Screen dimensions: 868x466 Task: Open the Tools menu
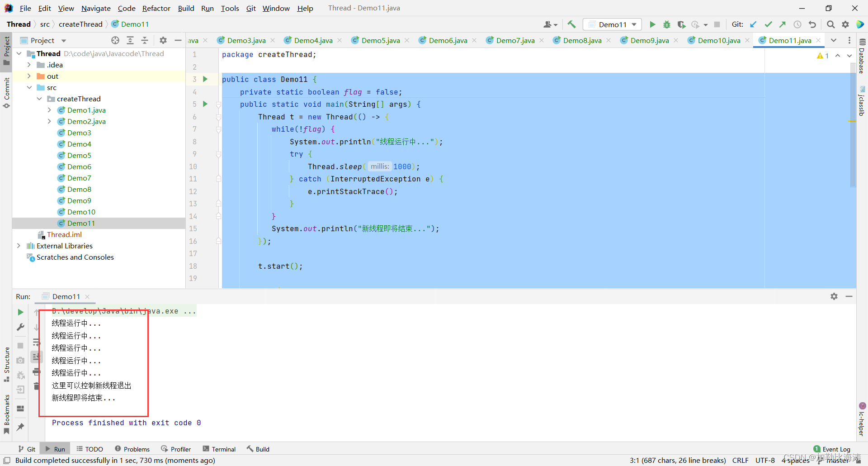coord(230,8)
